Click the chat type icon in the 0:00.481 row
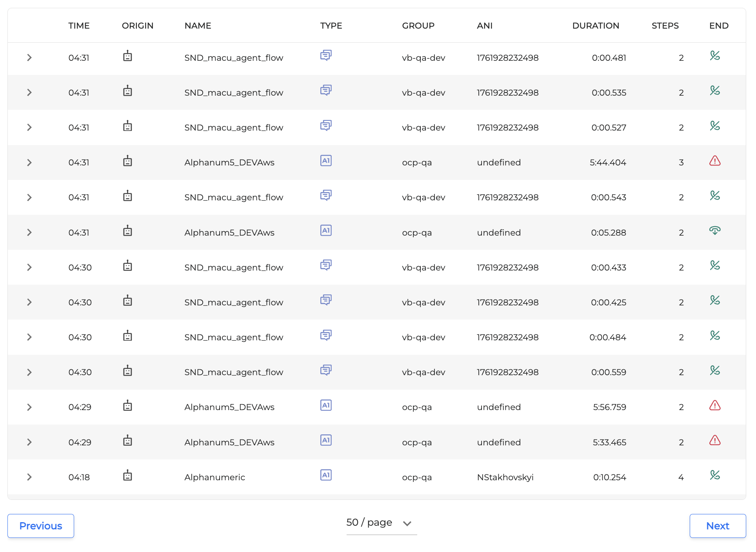756x552 pixels. point(325,56)
